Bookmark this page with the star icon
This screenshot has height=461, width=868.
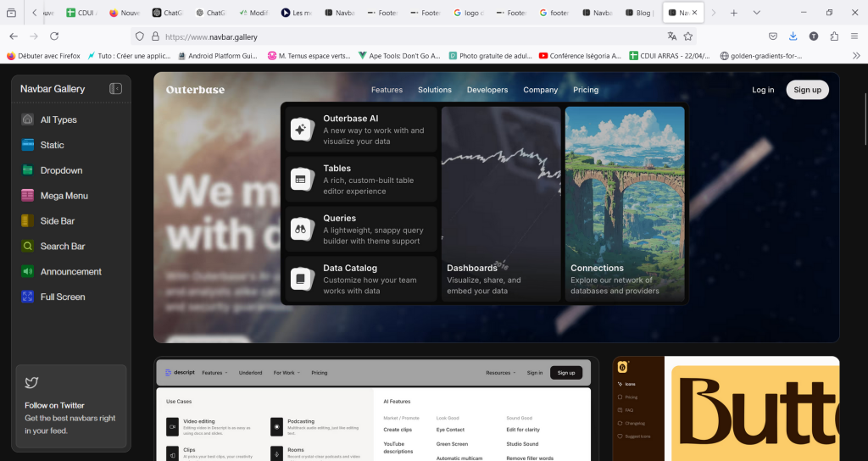point(688,36)
